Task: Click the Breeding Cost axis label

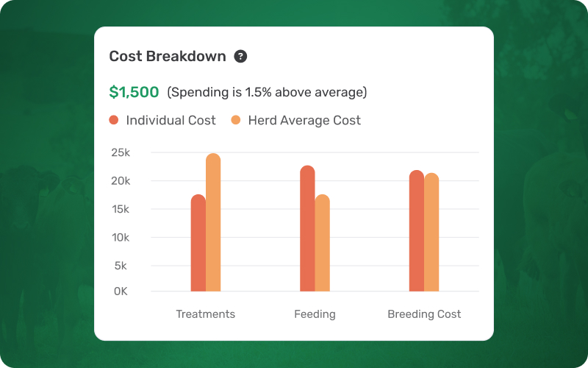Action: point(424,314)
